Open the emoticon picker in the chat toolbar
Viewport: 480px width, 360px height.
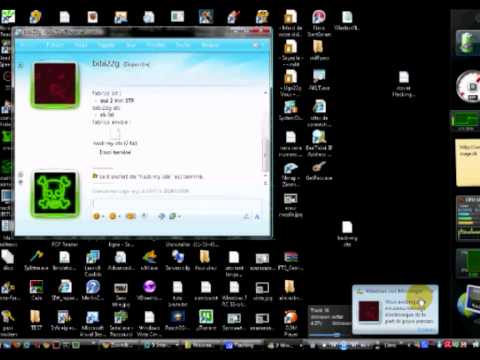(96, 216)
